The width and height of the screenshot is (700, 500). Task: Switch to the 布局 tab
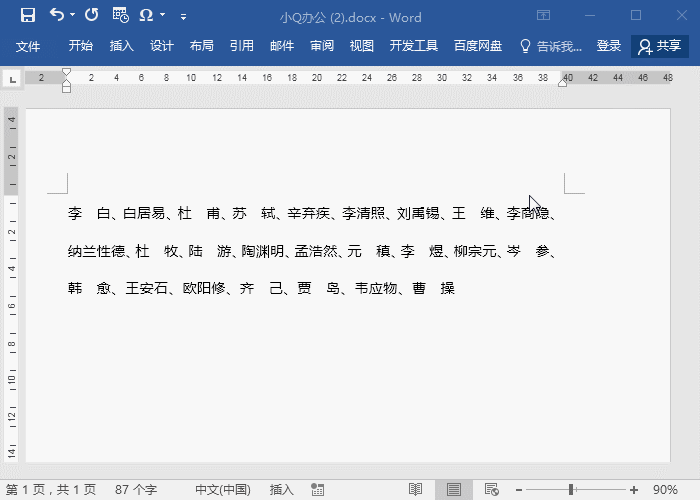[x=201, y=46]
